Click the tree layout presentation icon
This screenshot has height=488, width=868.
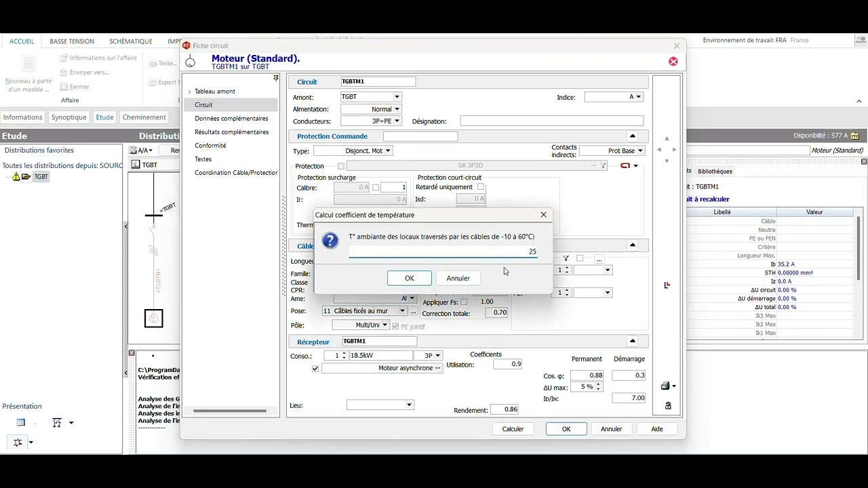coord(18,442)
